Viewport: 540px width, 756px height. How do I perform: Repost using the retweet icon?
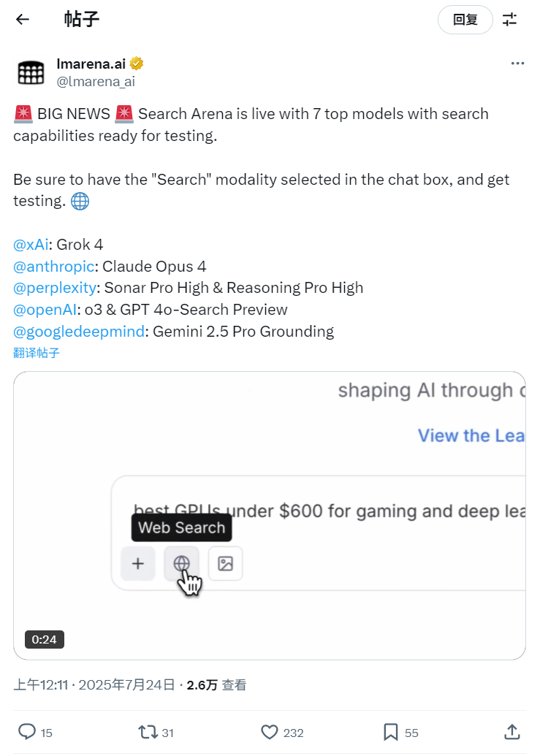148,732
